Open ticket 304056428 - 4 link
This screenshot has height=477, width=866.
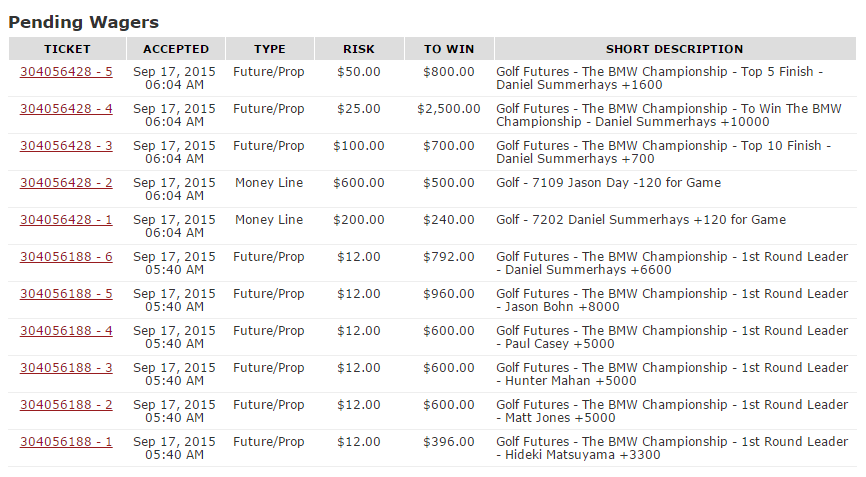pos(66,109)
